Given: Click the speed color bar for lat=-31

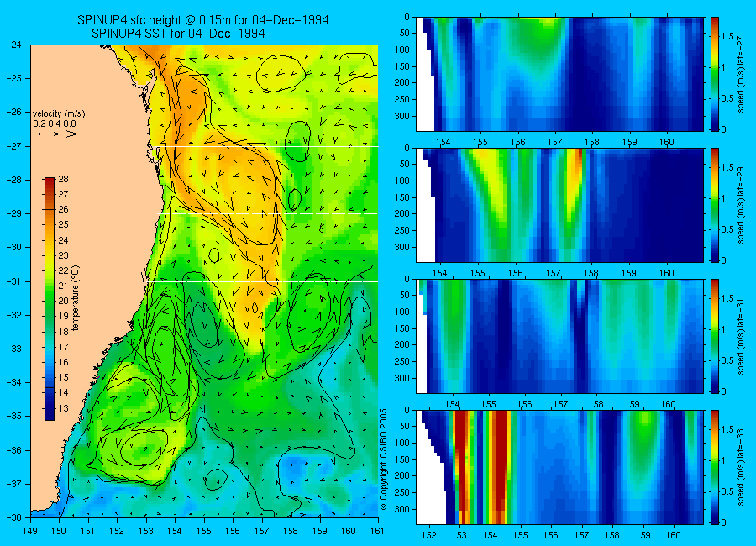Looking at the screenshot, I should point(715,336).
